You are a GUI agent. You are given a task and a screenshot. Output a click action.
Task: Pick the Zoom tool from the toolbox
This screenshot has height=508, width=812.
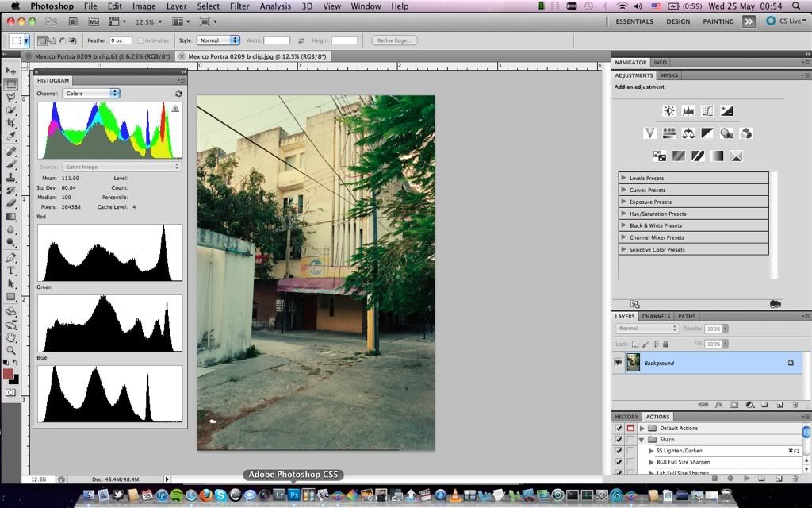click(x=11, y=350)
